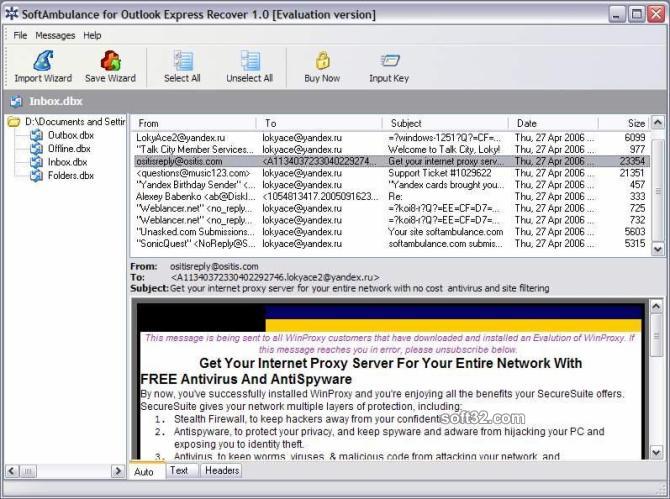The height and width of the screenshot is (499, 670).
Task: Click the Buy Now lock icon
Action: 323,60
